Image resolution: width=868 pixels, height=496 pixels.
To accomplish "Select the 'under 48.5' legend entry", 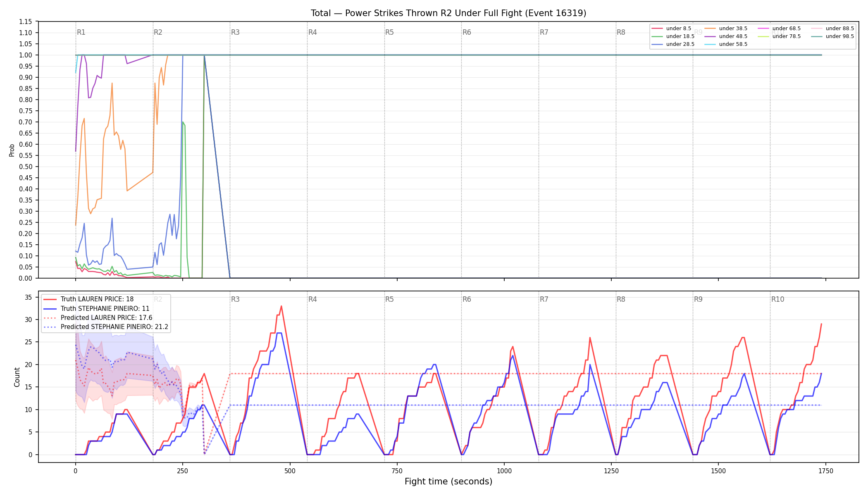I will (x=726, y=36).
